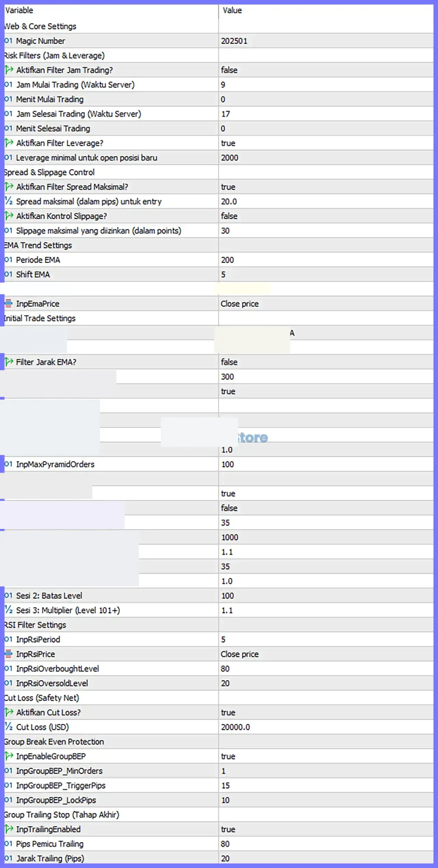Screen dimensions: 438x868
Task: Click the fraction icon beside Cut Loss (USD)
Action: (9, 727)
